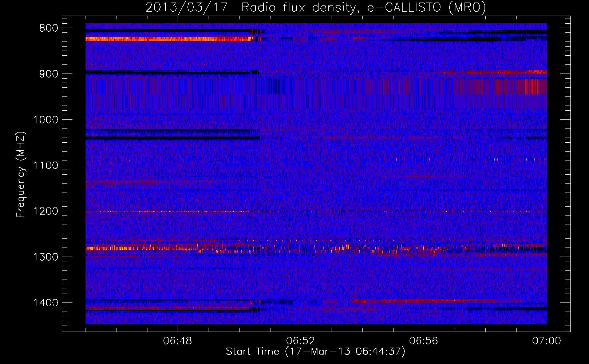Click the "Frequency (MHZ)" axis label
This screenshot has width=589, height=364.
click(21, 175)
